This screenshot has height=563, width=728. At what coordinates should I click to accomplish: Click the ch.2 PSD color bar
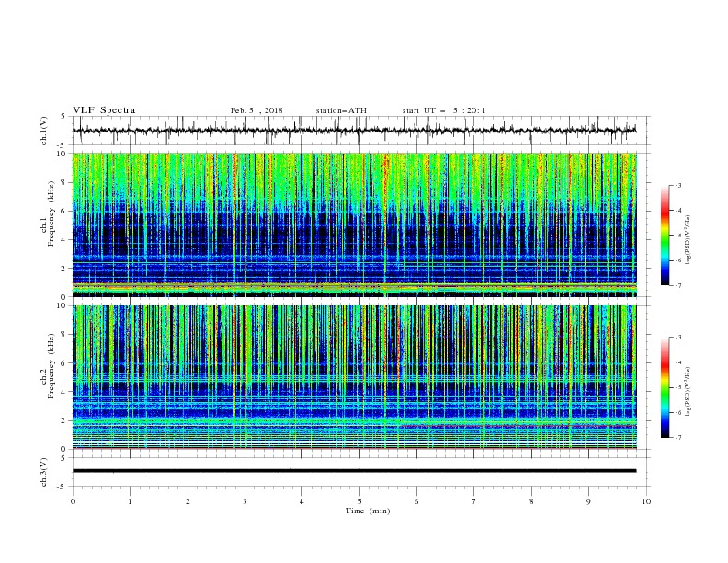665,387
